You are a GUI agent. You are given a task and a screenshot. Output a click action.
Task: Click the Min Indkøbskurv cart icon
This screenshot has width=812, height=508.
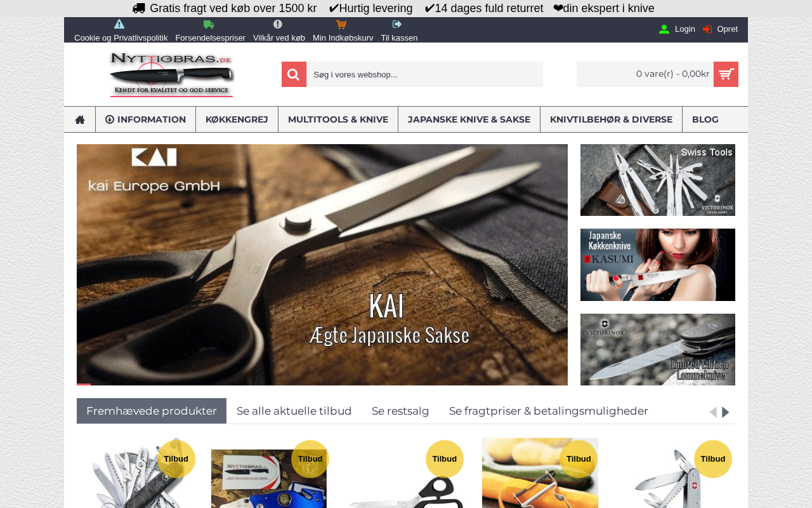pos(341,24)
